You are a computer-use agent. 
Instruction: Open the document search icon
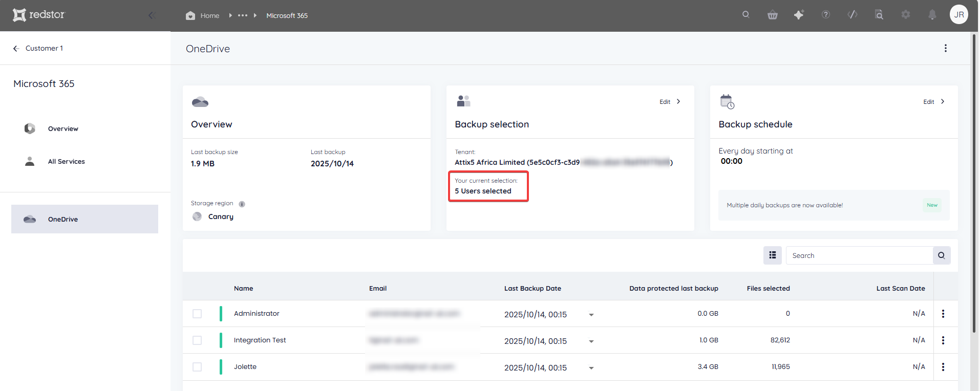pyautogui.click(x=879, y=15)
